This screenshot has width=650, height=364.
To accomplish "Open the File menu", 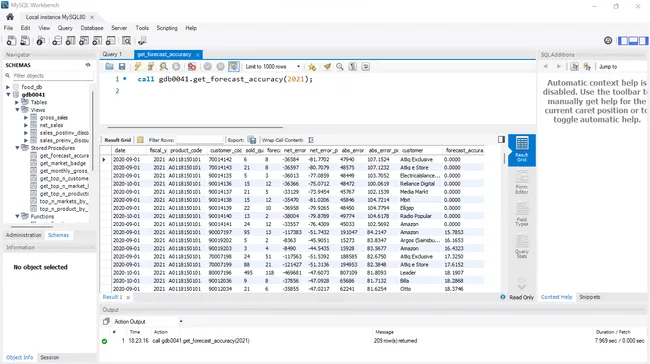I will [x=8, y=28].
